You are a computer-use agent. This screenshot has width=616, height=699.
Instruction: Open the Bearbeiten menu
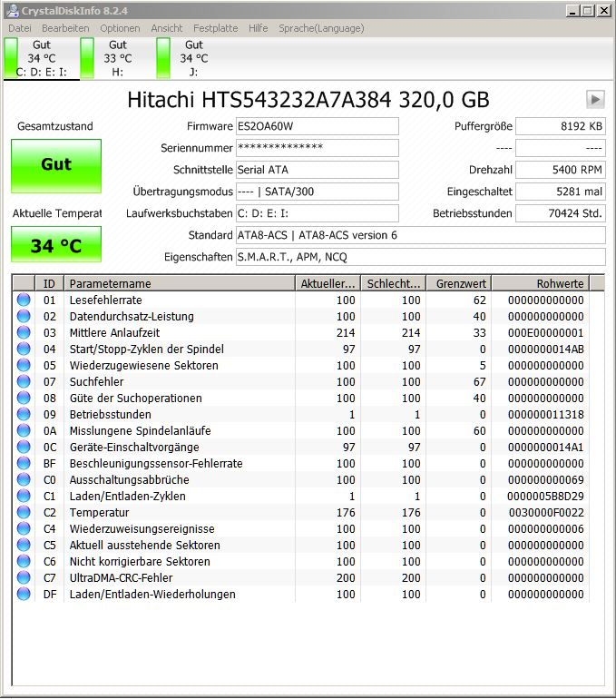tap(65, 28)
